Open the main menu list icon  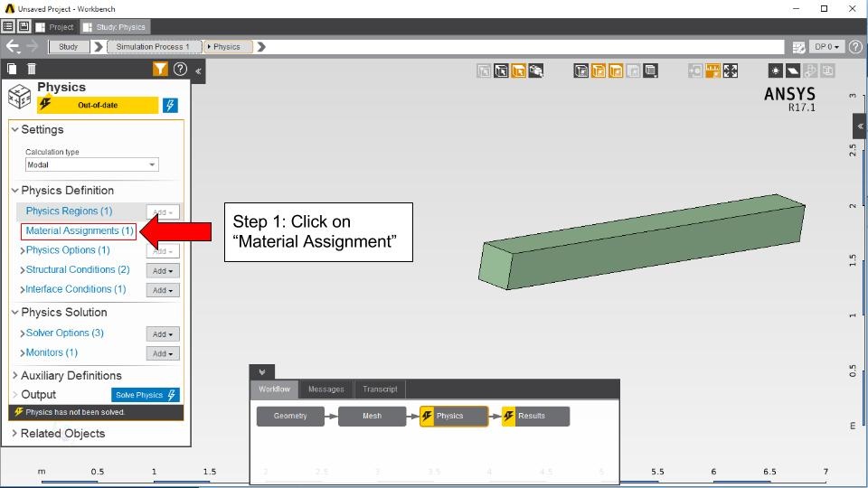(x=8, y=26)
